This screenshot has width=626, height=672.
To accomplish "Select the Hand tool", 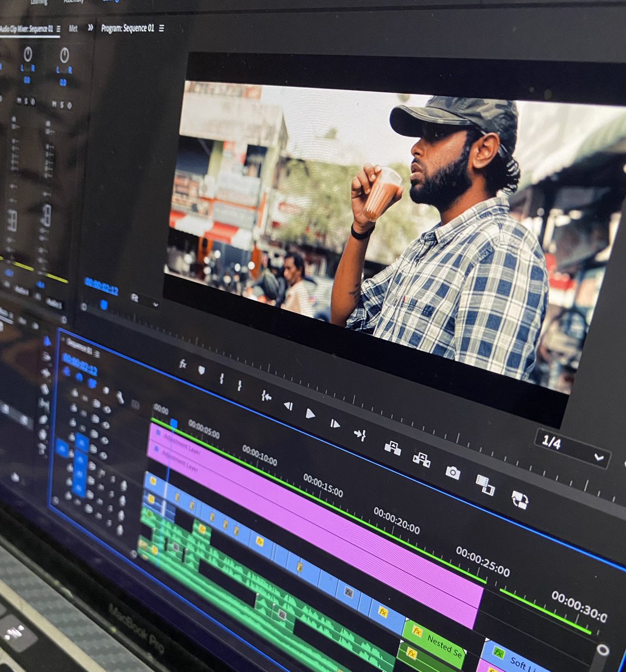I will tap(42, 434).
